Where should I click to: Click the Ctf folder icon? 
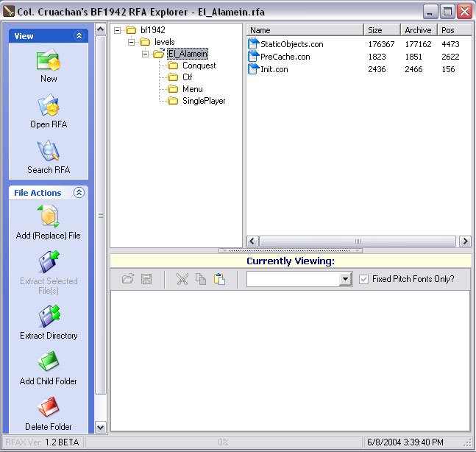(x=173, y=77)
